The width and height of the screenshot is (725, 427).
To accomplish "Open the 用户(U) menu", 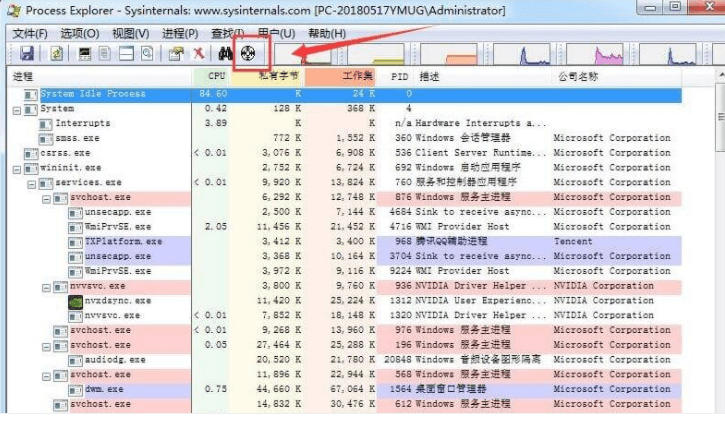I will (x=276, y=33).
